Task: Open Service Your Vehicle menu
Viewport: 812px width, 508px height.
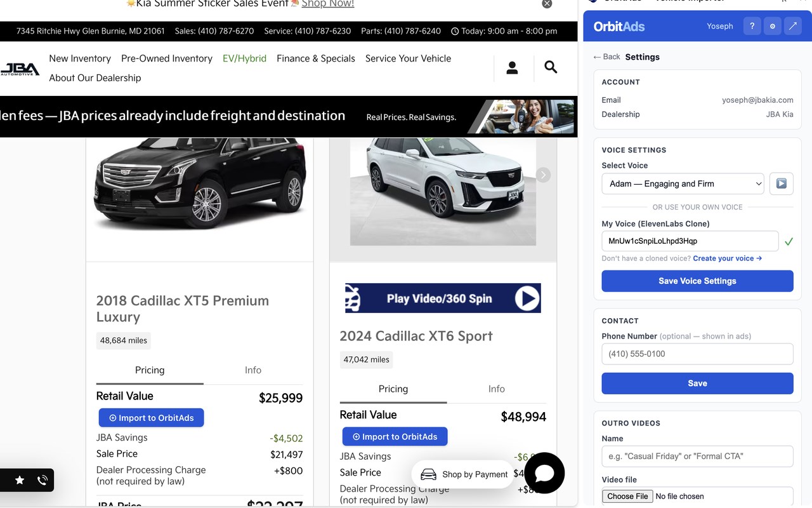Action: 409,58
